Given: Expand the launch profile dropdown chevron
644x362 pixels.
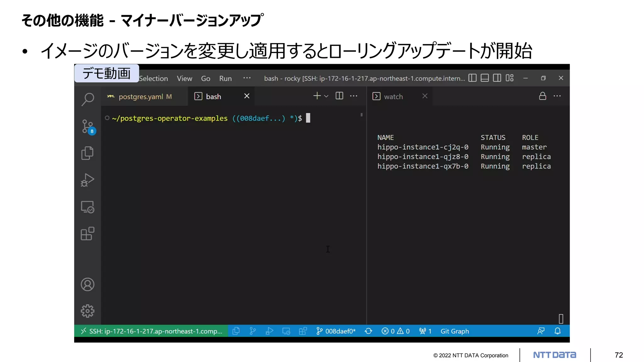Looking at the screenshot, I should point(326,96).
